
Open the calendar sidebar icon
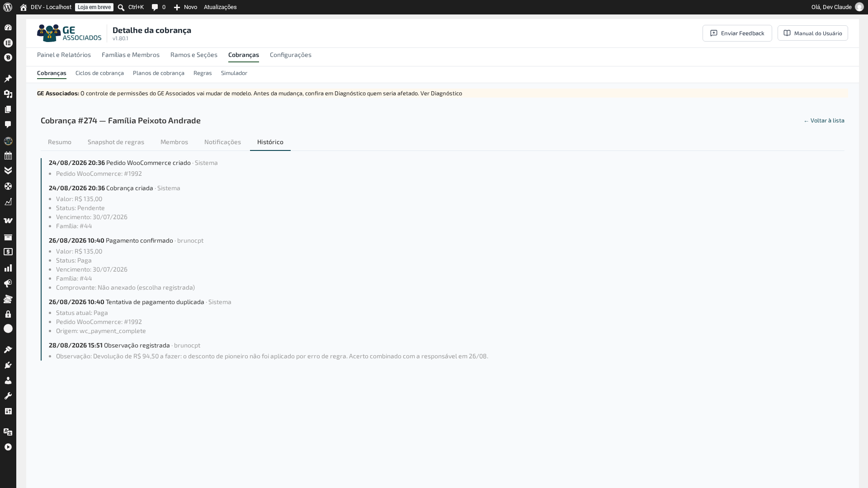point(8,156)
